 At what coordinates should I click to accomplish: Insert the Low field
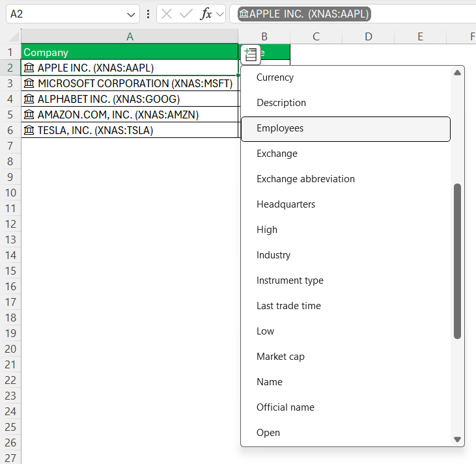346,331
